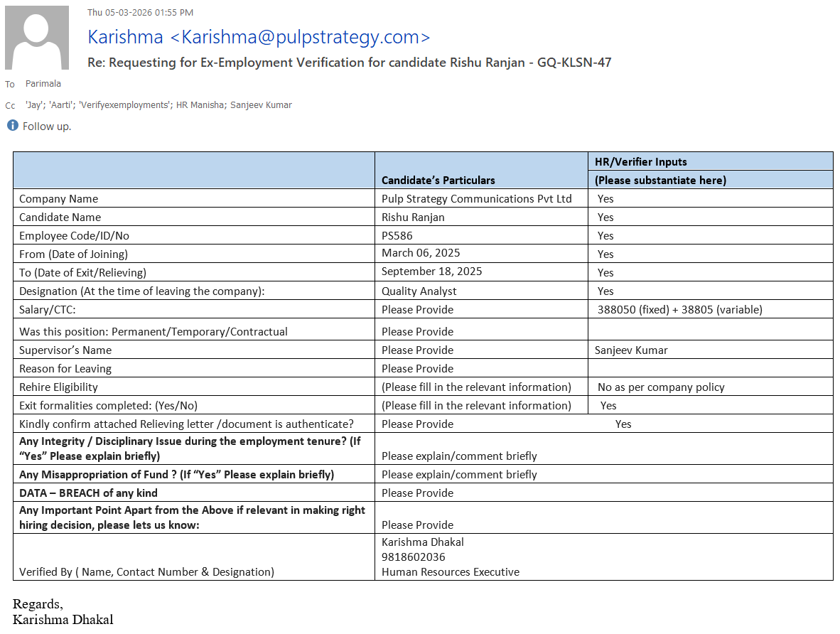Click the 'HR/Verifier Inputs' header cell
The width and height of the screenshot is (840, 634).
(x=640, y=161)
